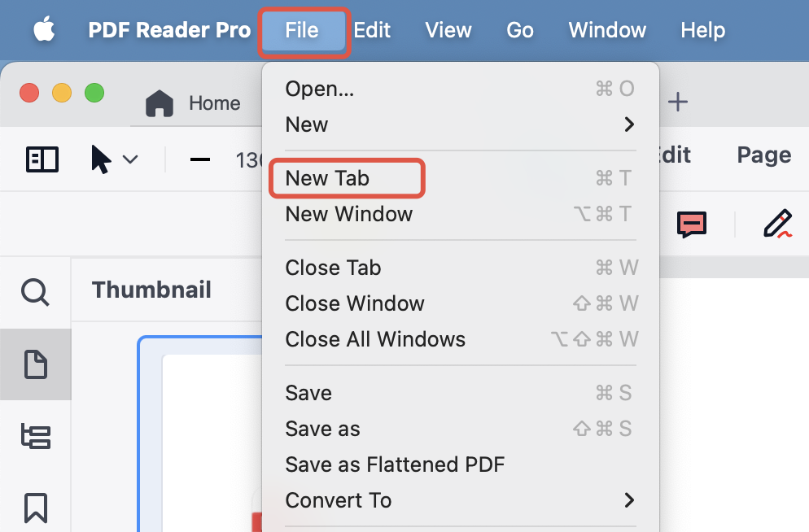Add a new tab with plus icon
Screen dimensions: 809x532
pyautogui.click(x=677, y=102)
